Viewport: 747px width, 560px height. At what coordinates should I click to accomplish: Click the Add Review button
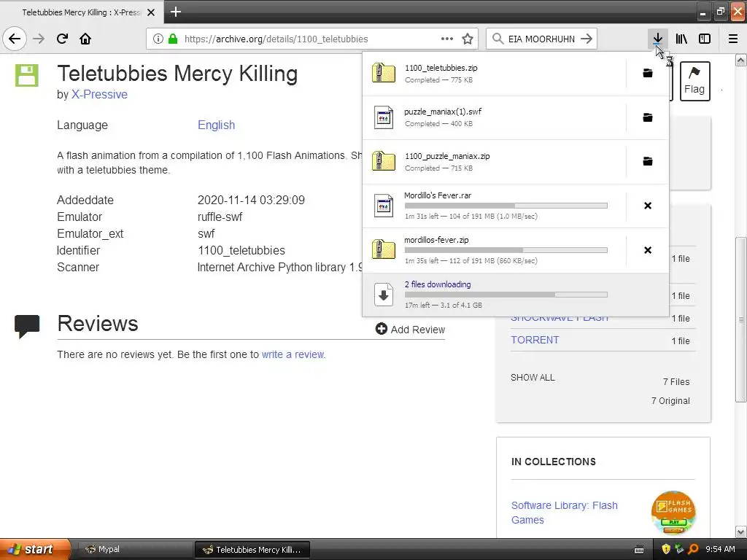410,330
